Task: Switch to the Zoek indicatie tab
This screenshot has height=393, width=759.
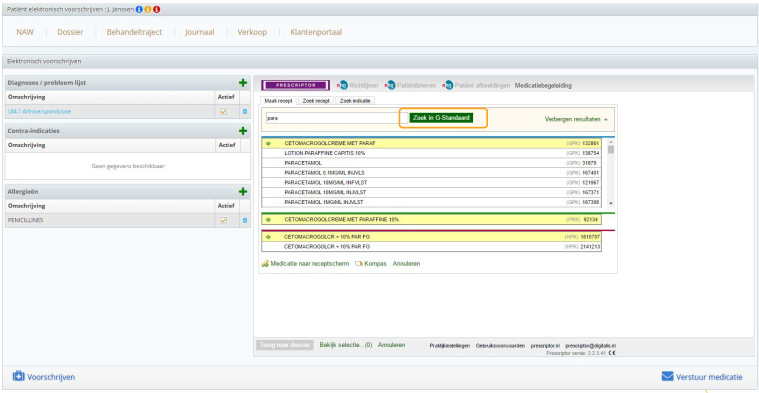Action: (x=355, y=101)
